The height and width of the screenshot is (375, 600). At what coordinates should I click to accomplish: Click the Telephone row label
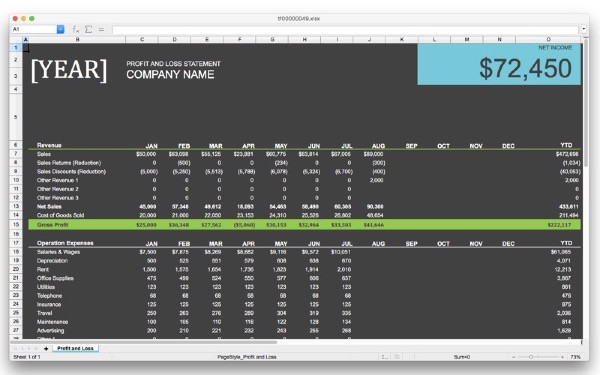[x=49, y=296]
